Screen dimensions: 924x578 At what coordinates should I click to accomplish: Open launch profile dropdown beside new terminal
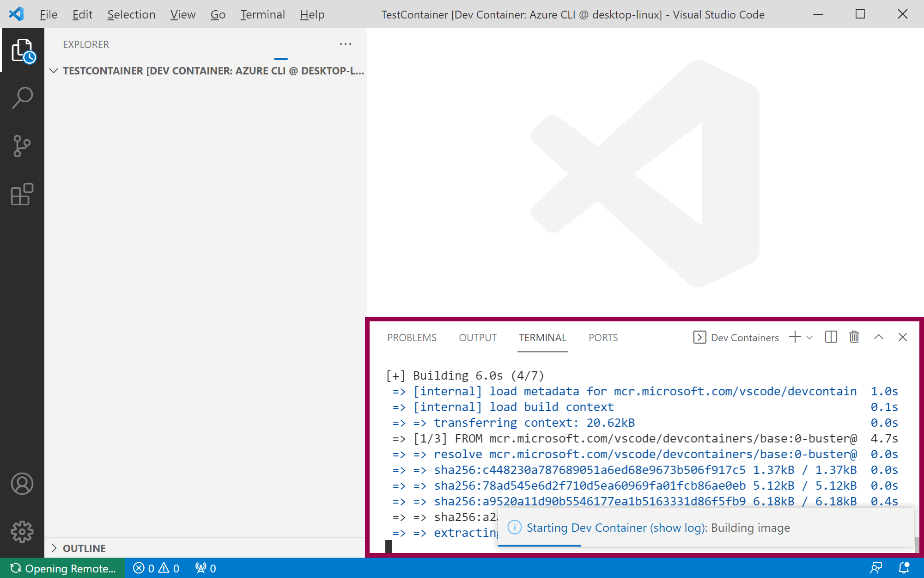click(x=809, y=338)
